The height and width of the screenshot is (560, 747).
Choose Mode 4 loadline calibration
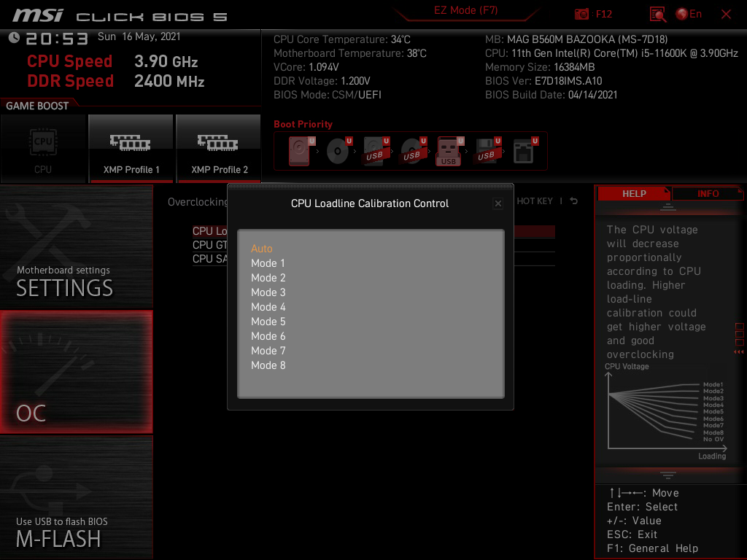pos(268,307)
